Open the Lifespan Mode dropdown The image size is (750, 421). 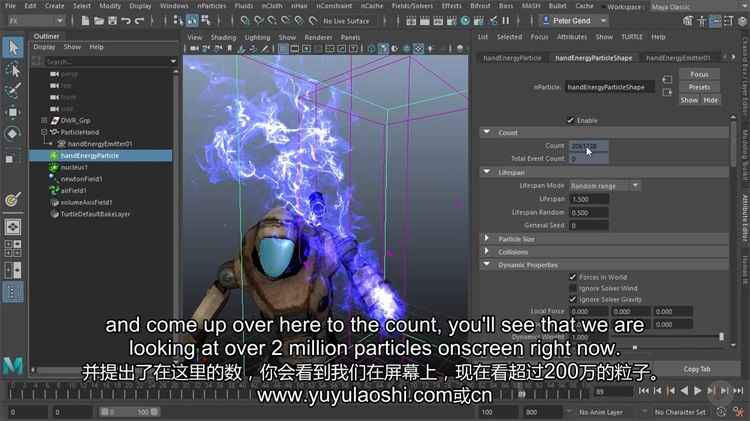(x=605, y=186)
